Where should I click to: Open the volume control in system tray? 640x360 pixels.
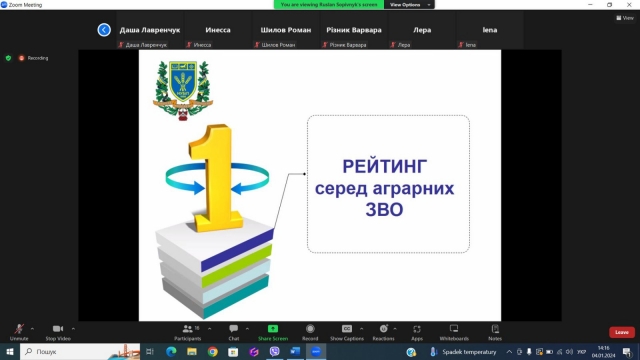(x=569, y=351)
